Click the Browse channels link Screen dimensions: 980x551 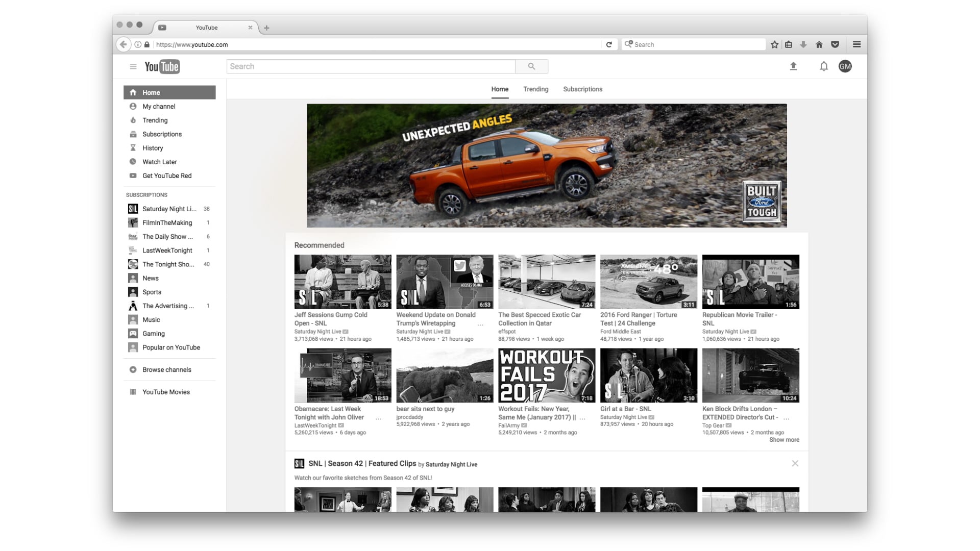166,369
